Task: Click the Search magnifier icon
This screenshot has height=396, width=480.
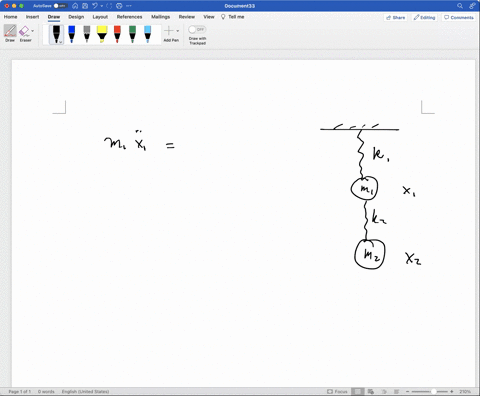Action: pos(460,6)
